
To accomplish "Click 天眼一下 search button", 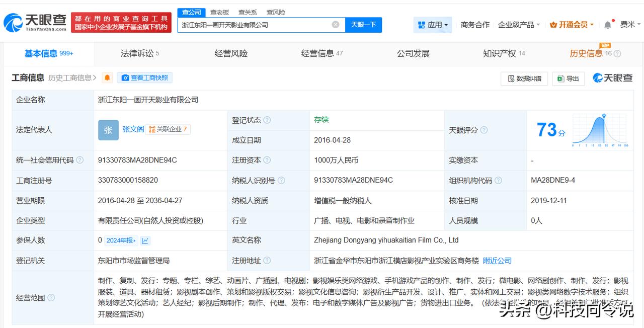I will 363,25.
